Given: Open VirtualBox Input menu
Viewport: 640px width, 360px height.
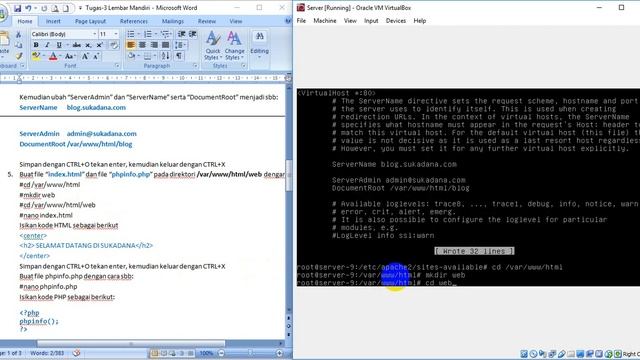Looking at the screenshot, I should click(x=371, y=21).
